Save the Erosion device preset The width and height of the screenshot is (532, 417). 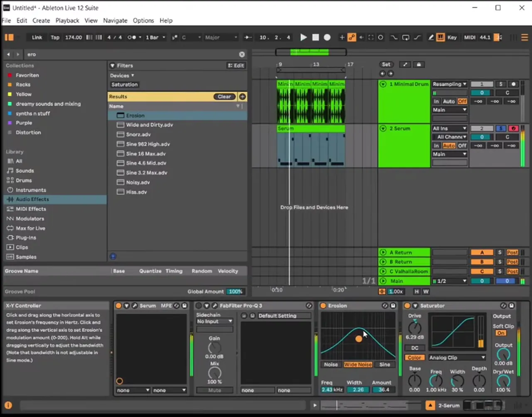393,306
